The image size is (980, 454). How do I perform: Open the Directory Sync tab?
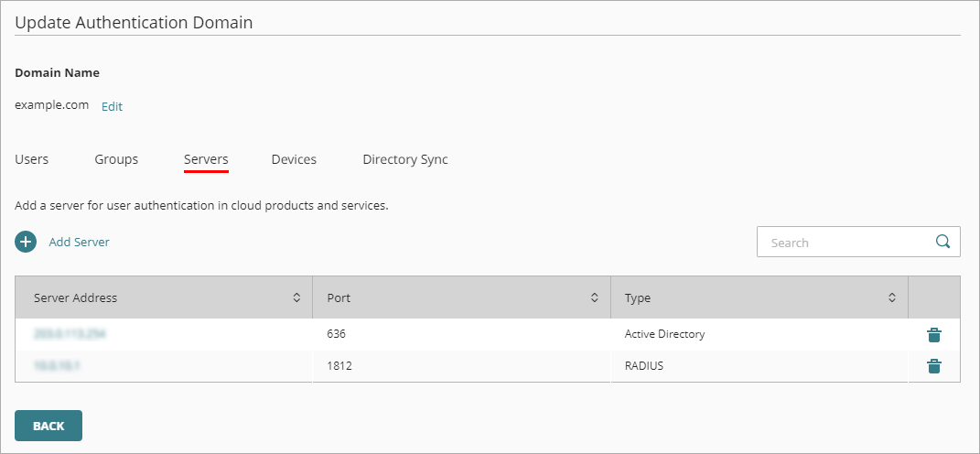[x=405, y=159]
